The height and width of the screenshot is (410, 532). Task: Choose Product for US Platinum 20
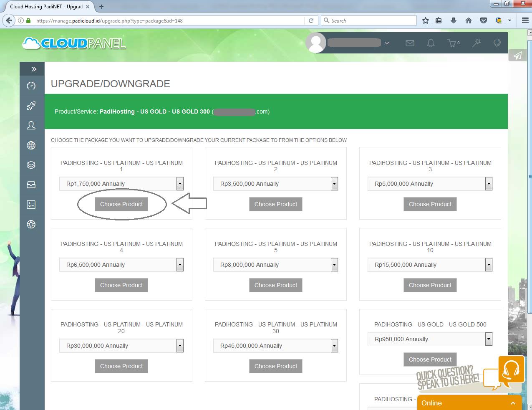[121, 366]
